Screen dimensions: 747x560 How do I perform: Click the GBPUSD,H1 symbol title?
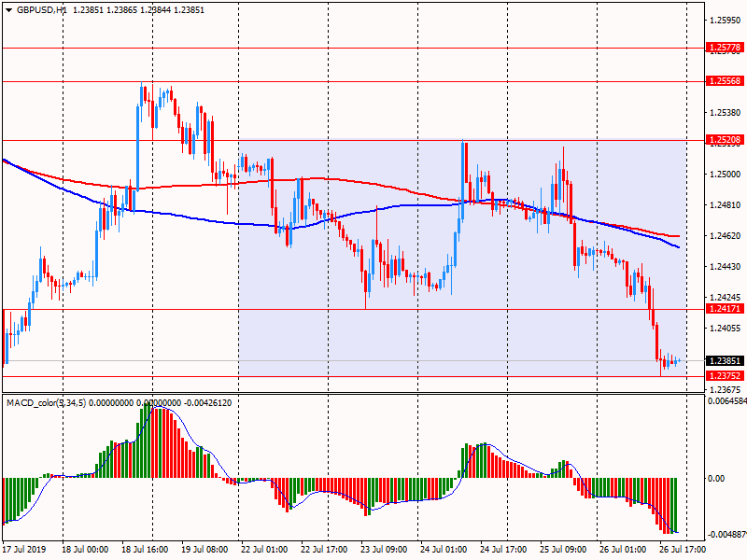pyautogui.click(x=41, y=10)
